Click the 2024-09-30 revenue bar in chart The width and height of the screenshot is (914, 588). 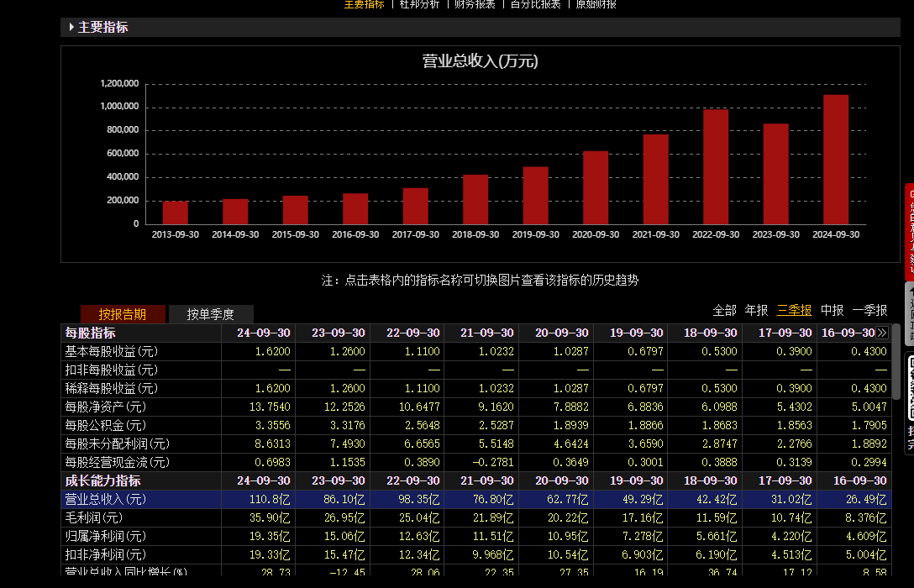click(835, 160)
